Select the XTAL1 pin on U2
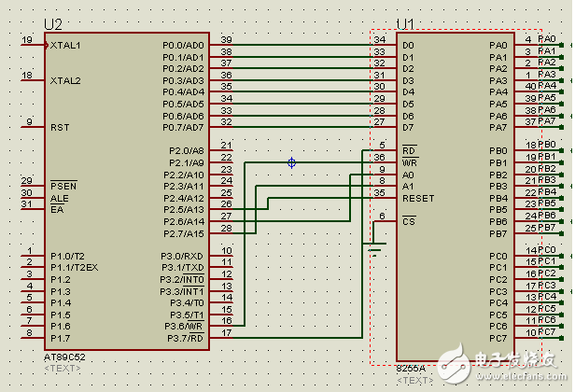The height and width of the screenshot is (392, 575). click(65, 45)
